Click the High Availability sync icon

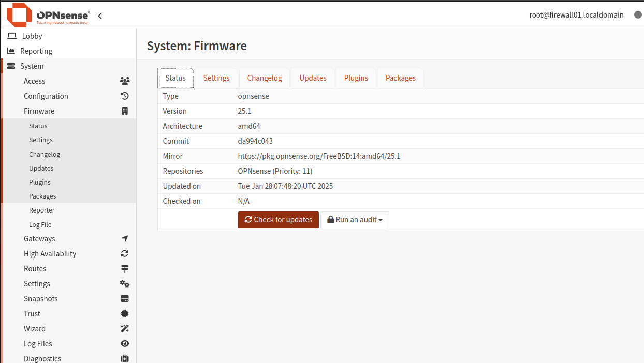pos(125,254)
